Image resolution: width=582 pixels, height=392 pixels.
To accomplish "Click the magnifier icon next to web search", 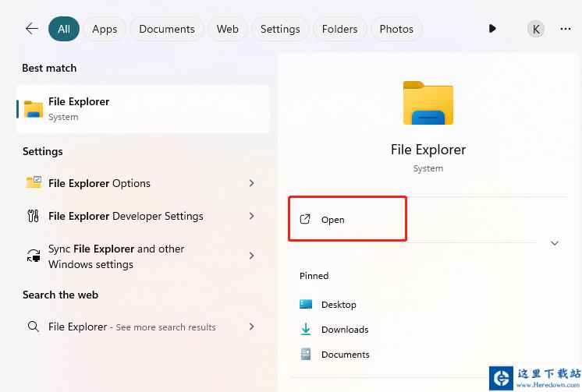I will coord(33,327).
